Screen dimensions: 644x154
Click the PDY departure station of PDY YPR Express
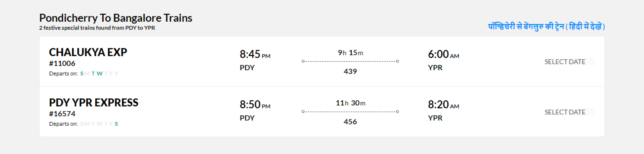[247, 118]
